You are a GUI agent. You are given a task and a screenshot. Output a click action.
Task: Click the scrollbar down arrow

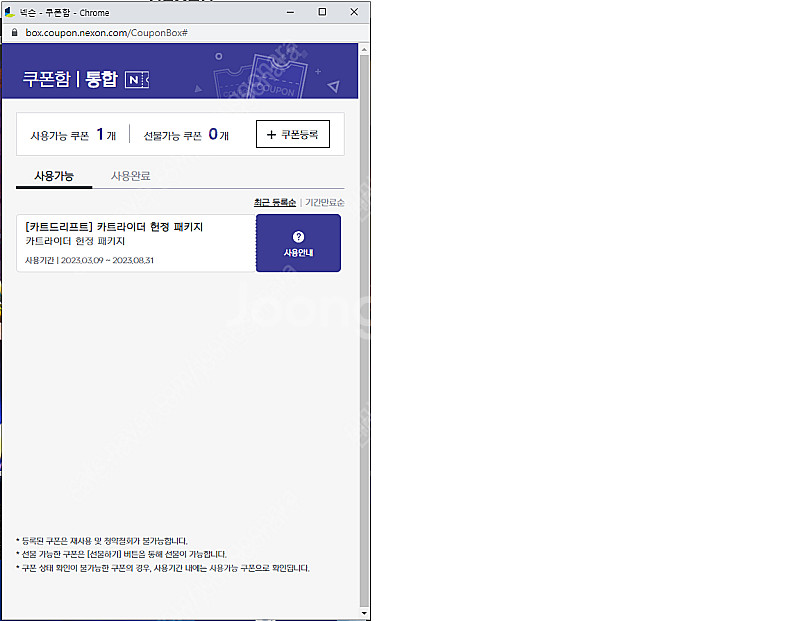364,613
